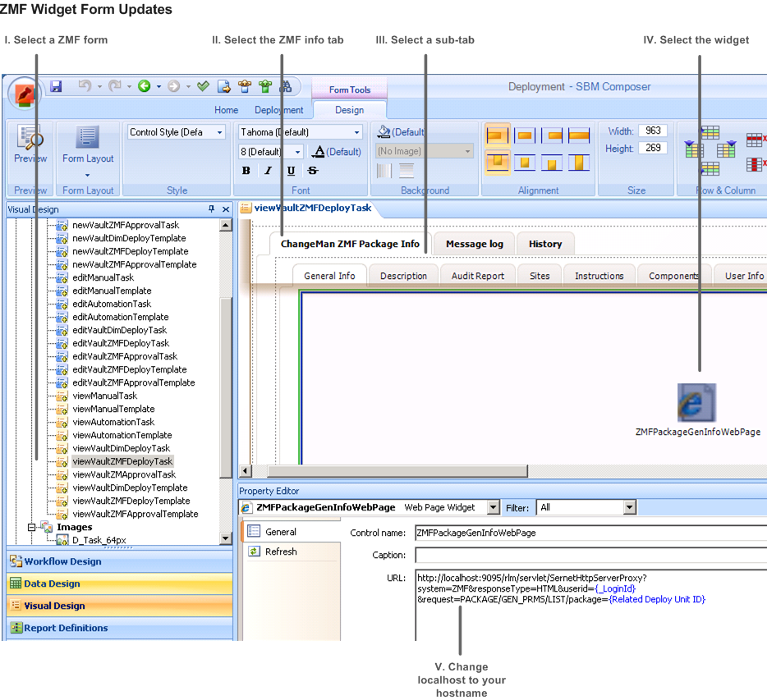Select the ZMFPackageGenInfoWebPage widget icon on canvas

[696, 403]
